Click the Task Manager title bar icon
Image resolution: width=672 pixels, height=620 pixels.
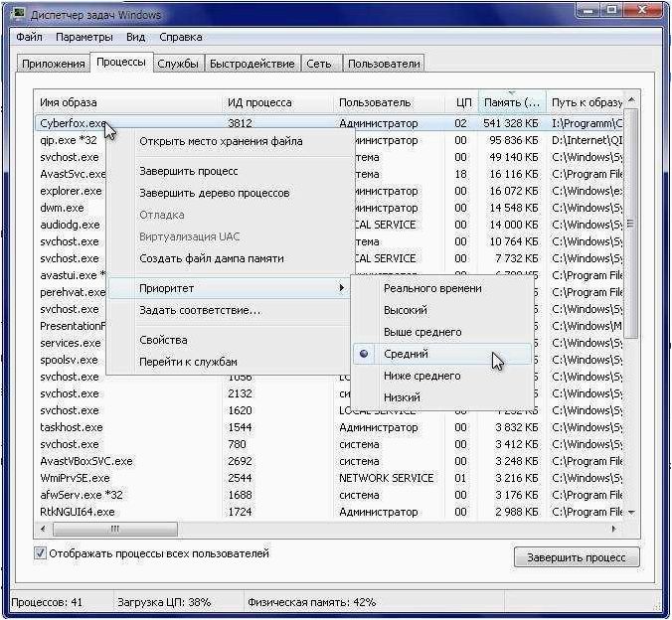coord(18,13)
